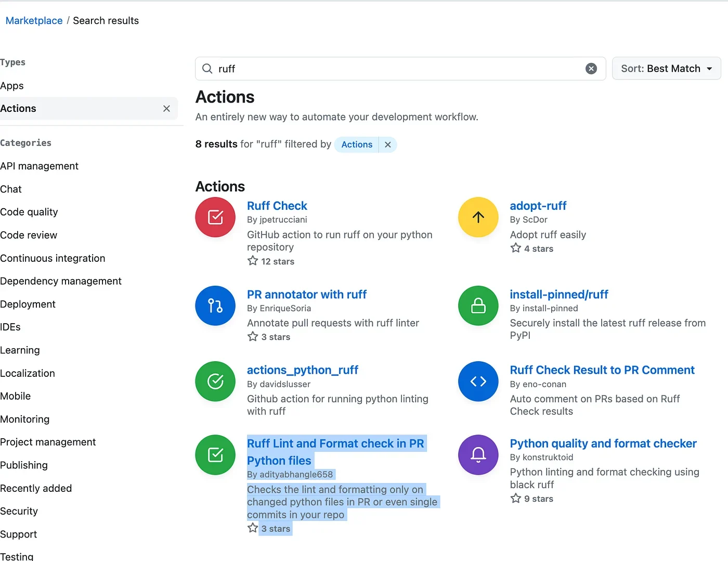Click the PR annotator blue pull-request icon
Screen dimensions: 728x561
pyautogui.click(x=215, y=305)
